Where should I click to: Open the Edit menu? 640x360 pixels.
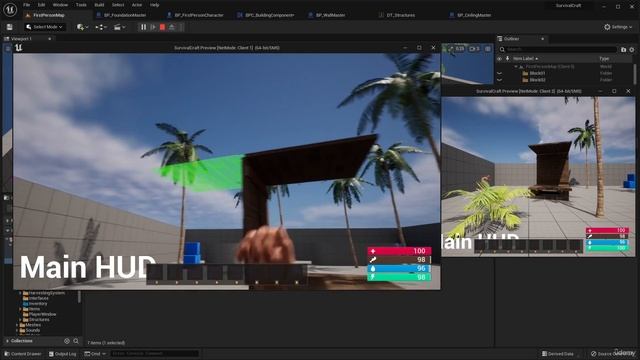click(x=41, y=5)
